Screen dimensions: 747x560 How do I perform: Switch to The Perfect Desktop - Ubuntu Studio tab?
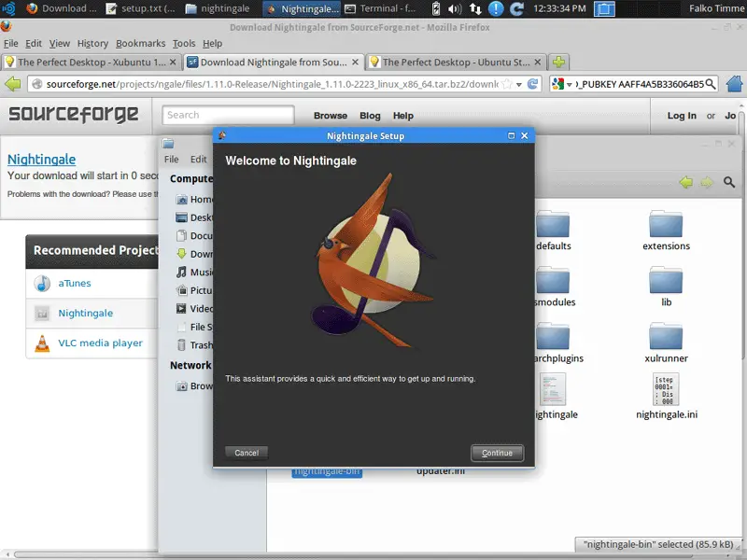pyautogui.click(x=455, y=62)
